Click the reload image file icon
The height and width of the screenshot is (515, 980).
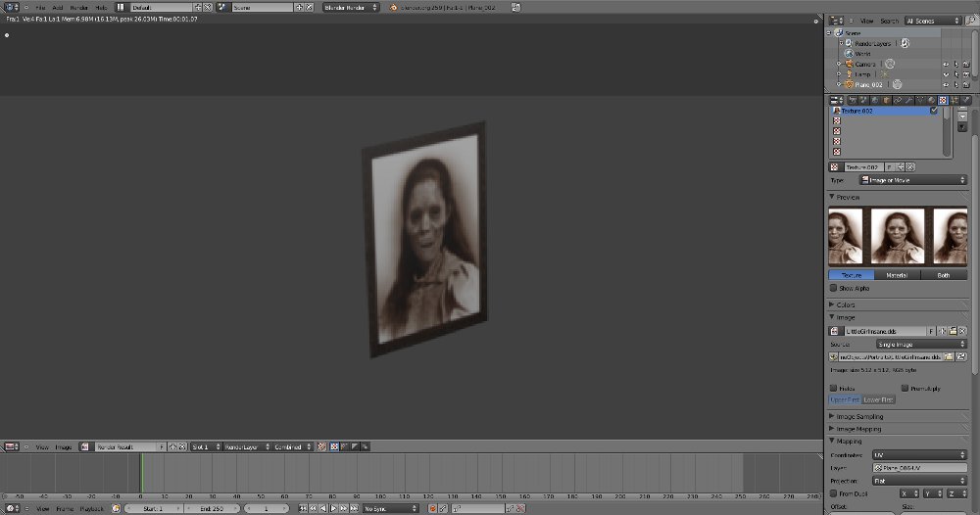(x=959, y=357)
